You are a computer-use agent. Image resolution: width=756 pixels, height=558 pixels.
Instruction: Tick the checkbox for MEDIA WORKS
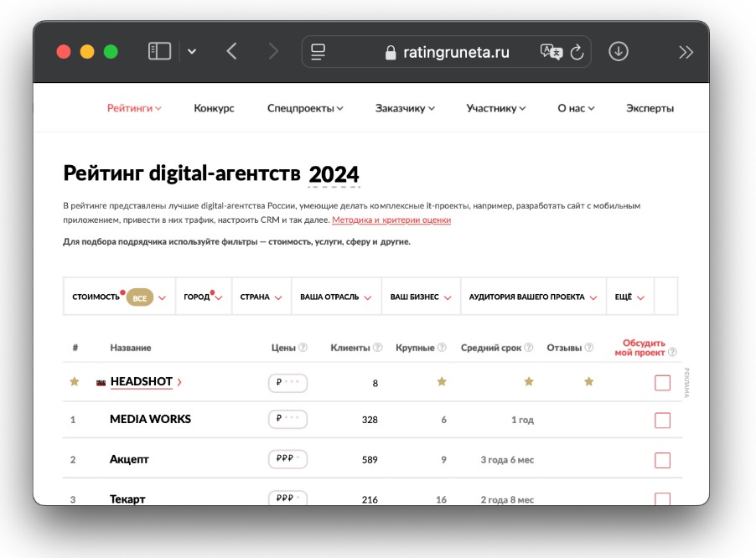point(662,420)
